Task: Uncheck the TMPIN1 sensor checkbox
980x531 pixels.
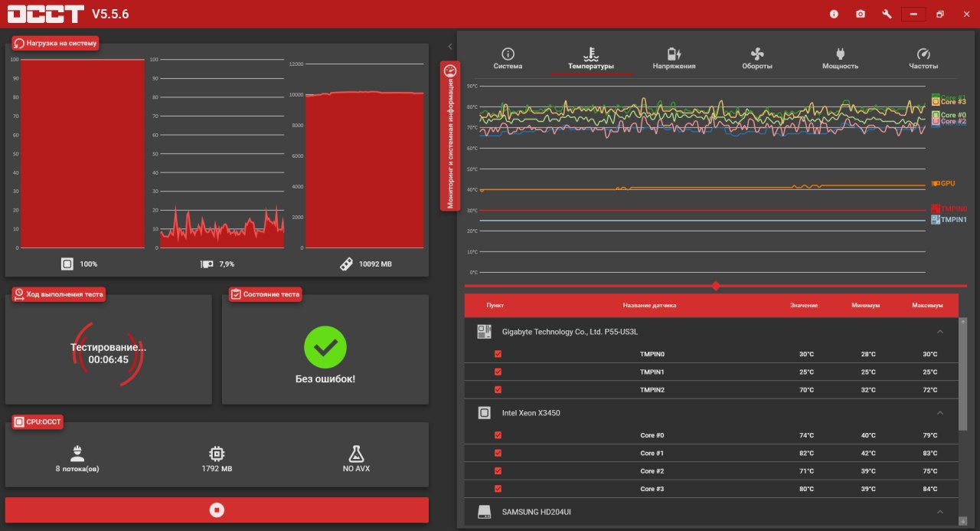Action: [498, 372]
